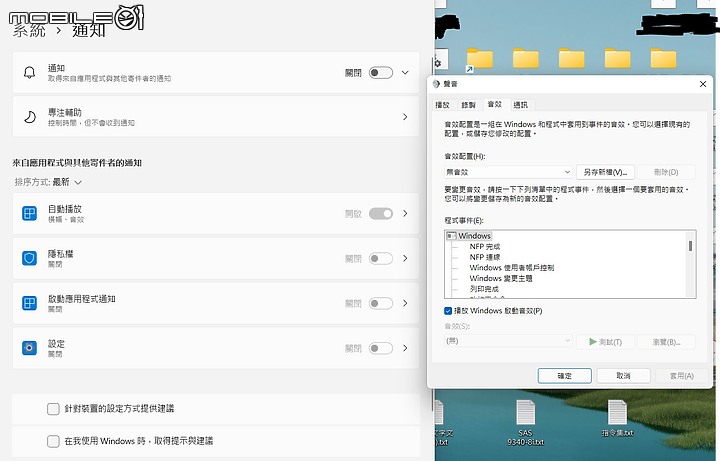Toggle the main 通知 switch
720x461 pixels.
click(381, 73)
